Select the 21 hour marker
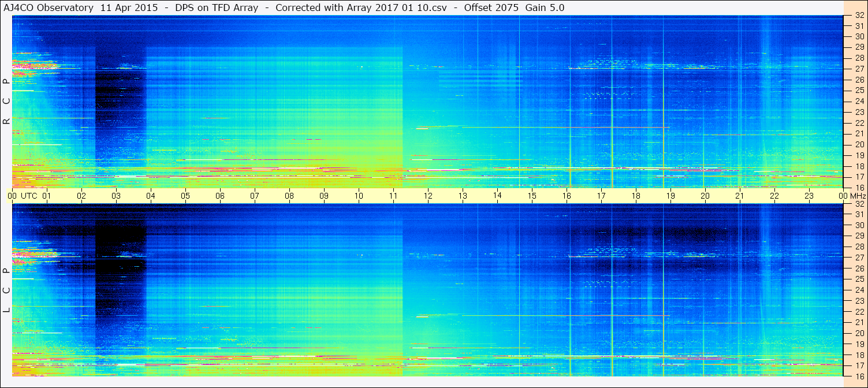The height and width of the screenshot is (388, 868). pos(740,196)
